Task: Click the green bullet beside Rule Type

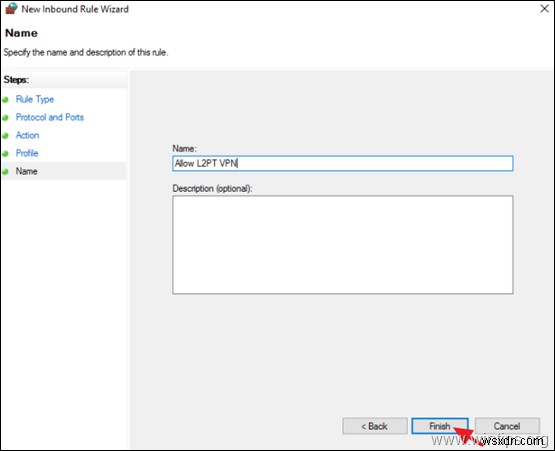Action: (5, 100)
